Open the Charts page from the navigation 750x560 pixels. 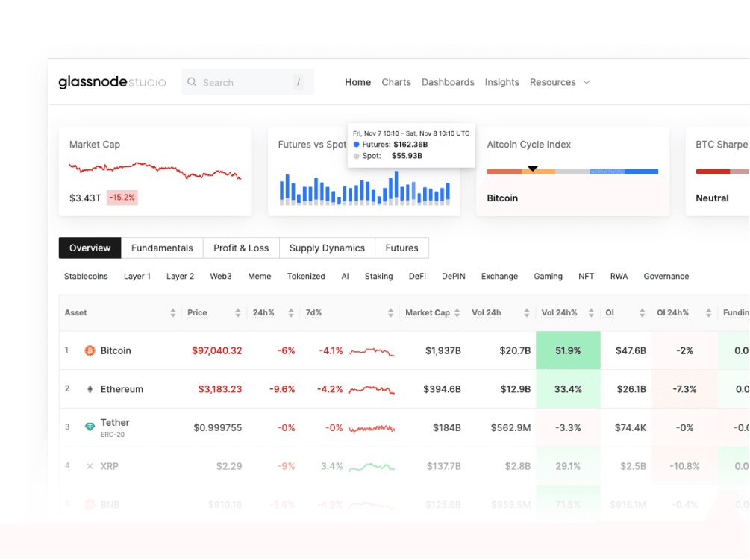tap(396, 82)
